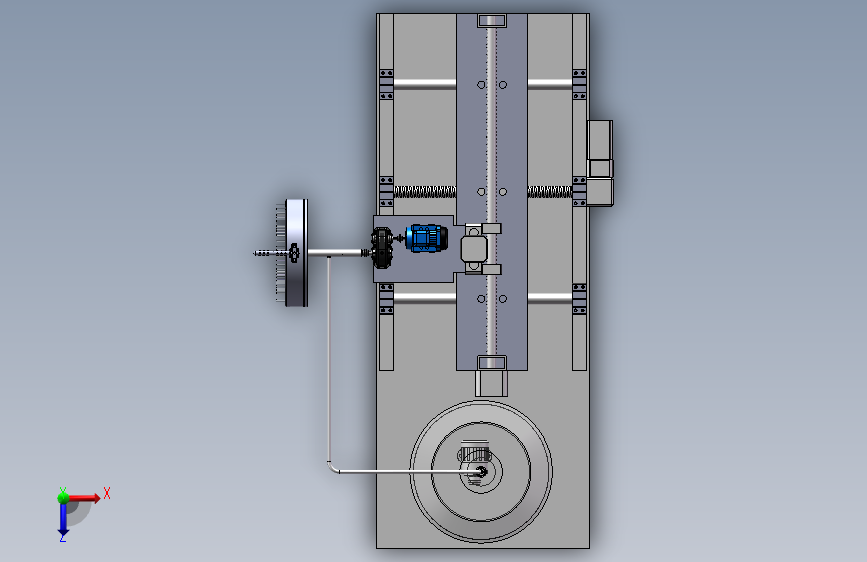This screenshot has width=867, height=562.
Task: Select the coil spring right of the center plate
Action: click(x=549, y=191)
